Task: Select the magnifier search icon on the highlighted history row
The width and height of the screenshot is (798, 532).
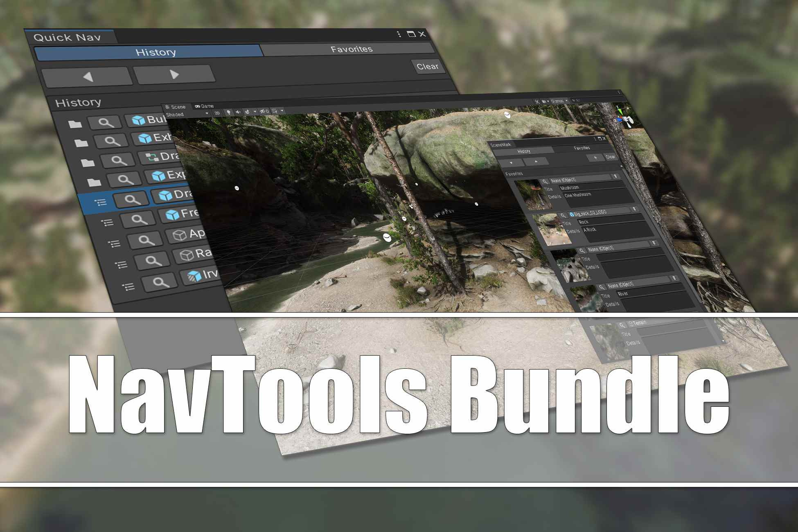Action: point(132,199)
